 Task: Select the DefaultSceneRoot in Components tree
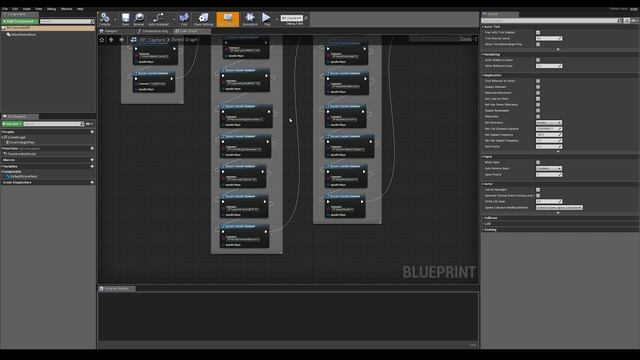pyautogui.click(x=24, y=35)
